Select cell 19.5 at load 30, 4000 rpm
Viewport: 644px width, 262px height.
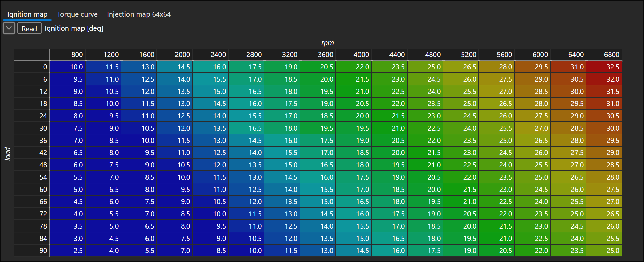pos(354,128)
